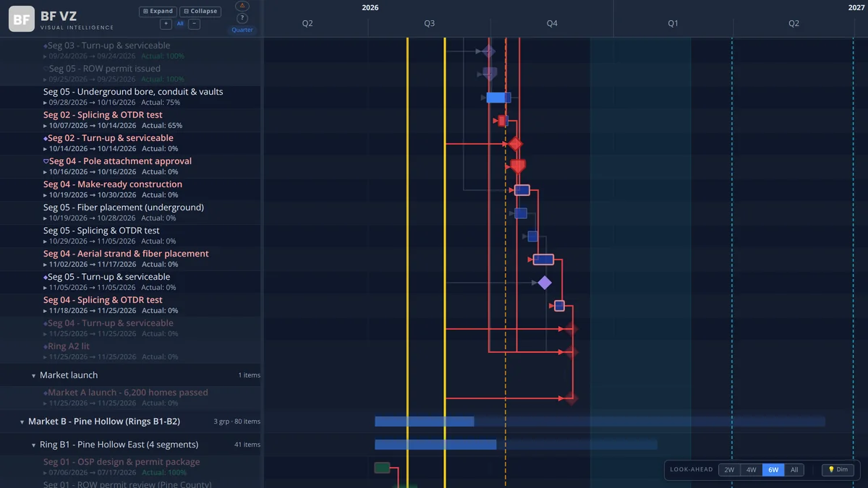Image resolution: width=868 pixels, height=488 pixels.
Task: Click the Seg 05 Turn-up purple milestone diamond
Action: click(545, 283)
